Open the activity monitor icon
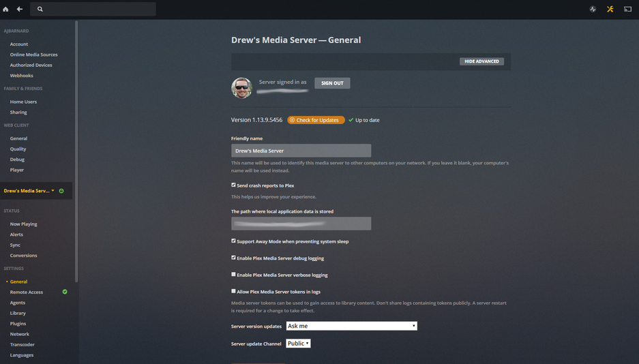Viewport: 639px width, 364px height. click(x=593, y=9)
